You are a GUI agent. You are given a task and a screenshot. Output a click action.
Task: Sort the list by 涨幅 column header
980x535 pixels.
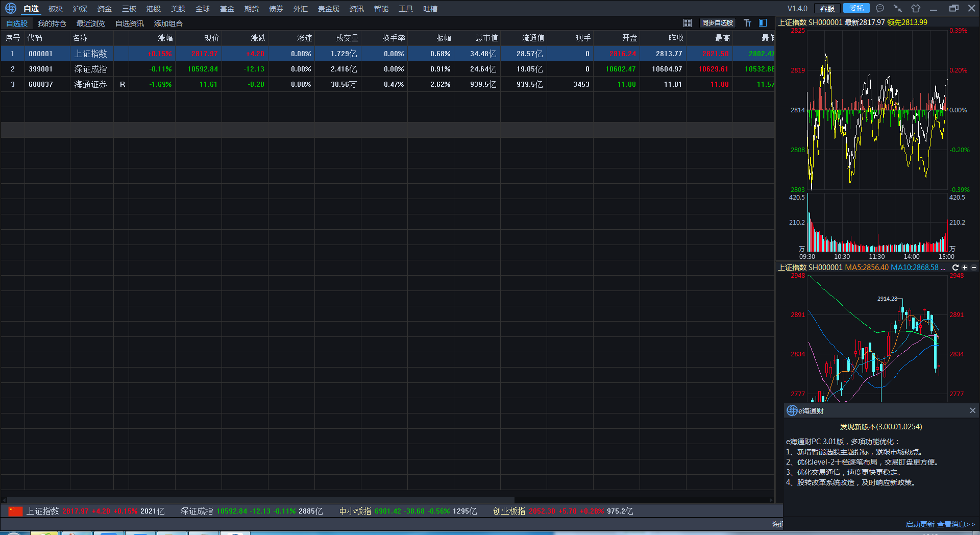coord(165,38)
